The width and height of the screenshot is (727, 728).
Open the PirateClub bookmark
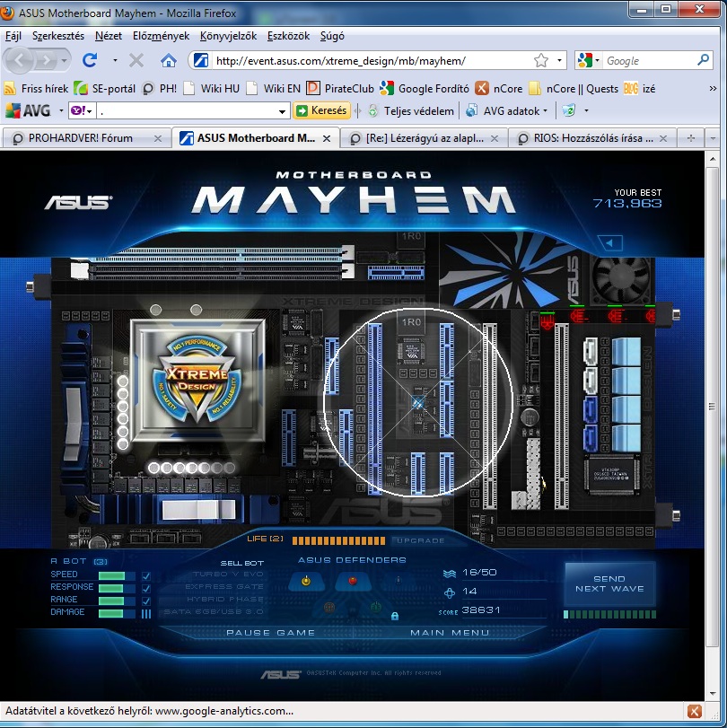[x=341, y=88]
